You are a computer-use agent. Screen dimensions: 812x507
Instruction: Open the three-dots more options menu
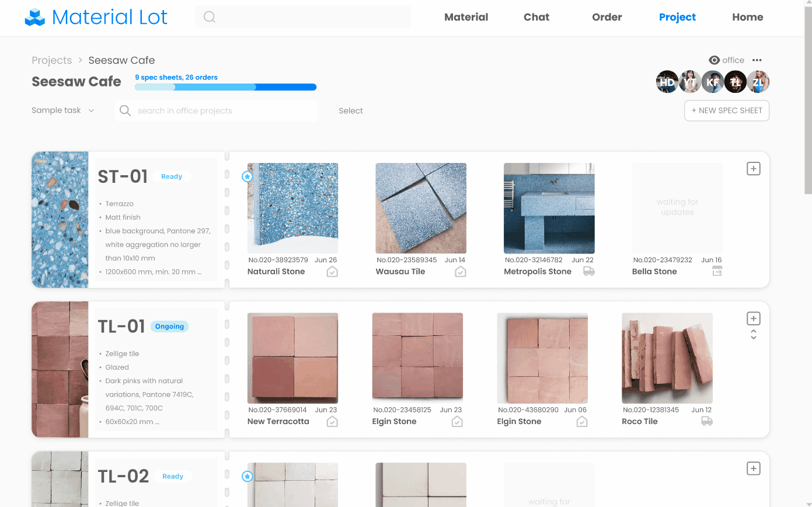(x=757, y=60)
